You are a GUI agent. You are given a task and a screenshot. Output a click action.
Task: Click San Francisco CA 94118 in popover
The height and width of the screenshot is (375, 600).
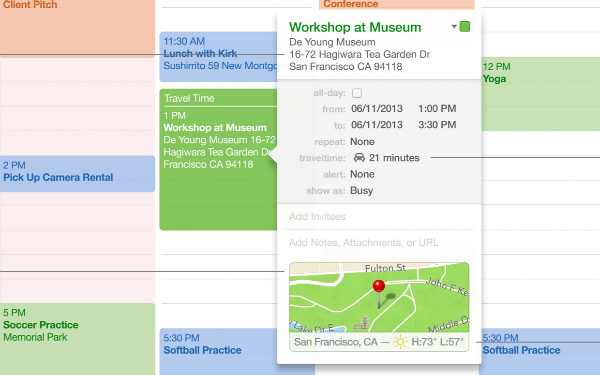pyautogui.click(x=346, y=67)
